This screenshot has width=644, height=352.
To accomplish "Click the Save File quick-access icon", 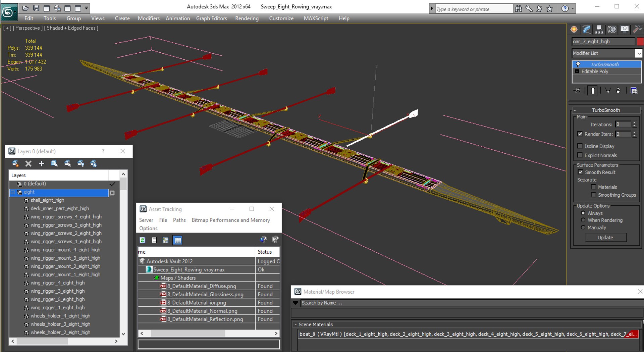I will click(36, 8).
